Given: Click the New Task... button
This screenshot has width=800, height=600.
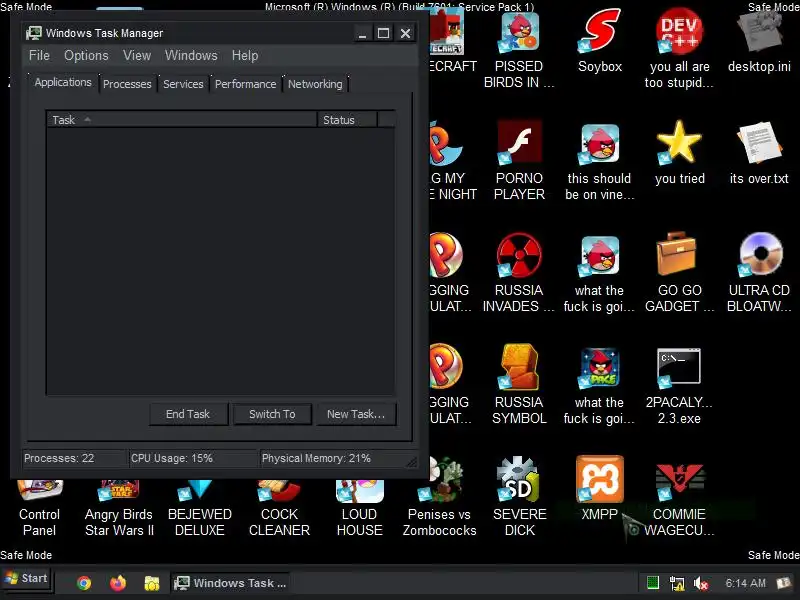Looking at the screenshot, I should coord(356,414).
